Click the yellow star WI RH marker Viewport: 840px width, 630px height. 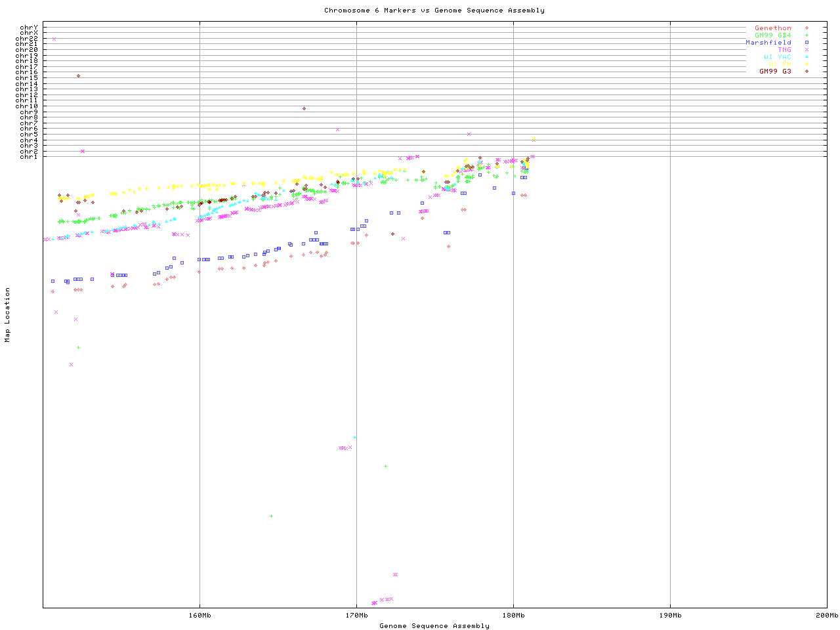pyautogui.click(x=807, y=64)
